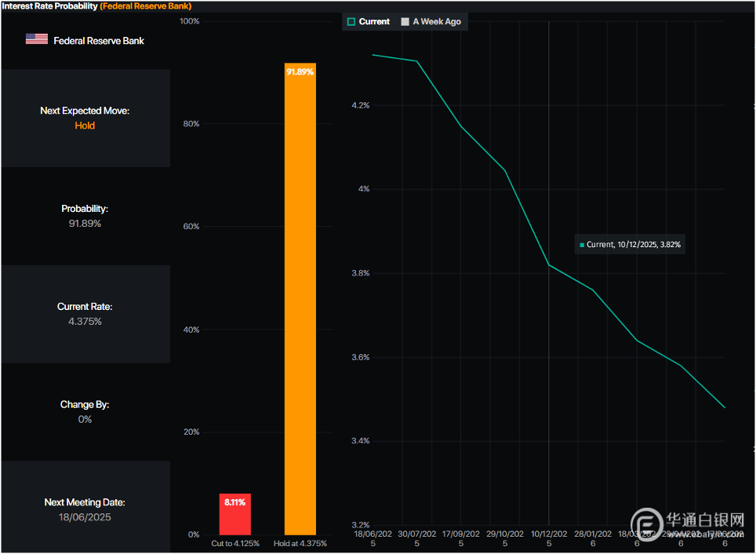Toggle the A Week Ago series label
This screenshot has width=756, height=554.
coord(437,22)
